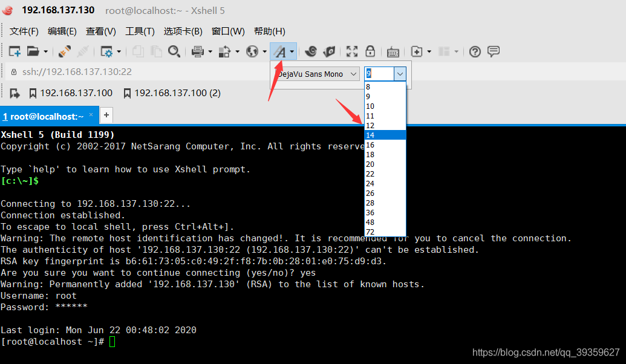The width and height of the screenshot is (626, 364).
Task: Click the Copy icon in toolbar
Action: coord(138,51)
